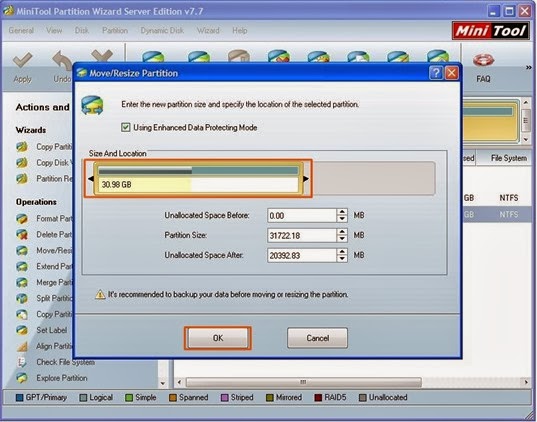Viewport: 537px width, 422px height.
Task: Increase Unallocated Space Before with up arrow
Action: [342, 212]
